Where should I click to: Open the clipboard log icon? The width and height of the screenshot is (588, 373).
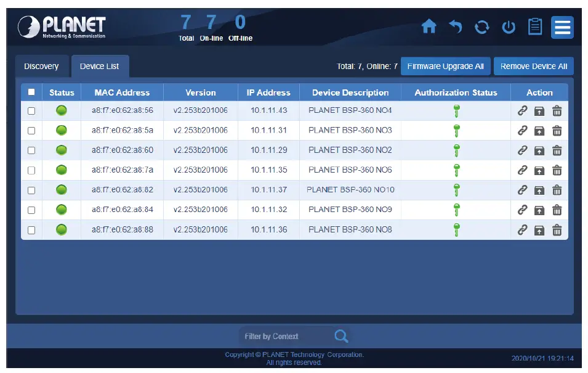tap(535, 27)
